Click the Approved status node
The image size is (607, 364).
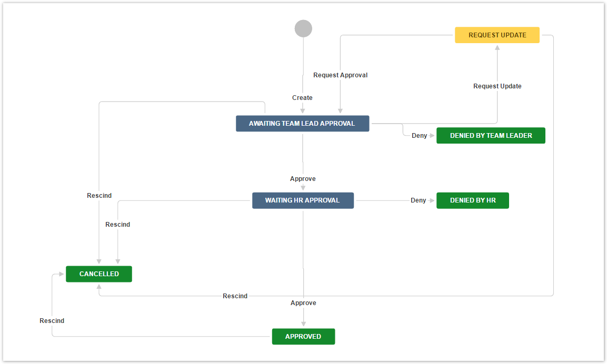click(303, 337)
